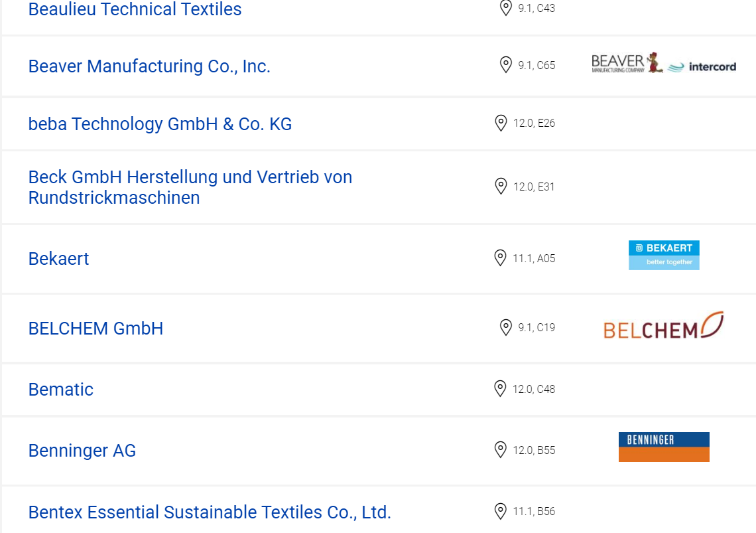Image resolution: width=756 pixels, height=533 pixels.
Task: Click the pin icon beside 9.1, C19
Action: click(506, 327)
